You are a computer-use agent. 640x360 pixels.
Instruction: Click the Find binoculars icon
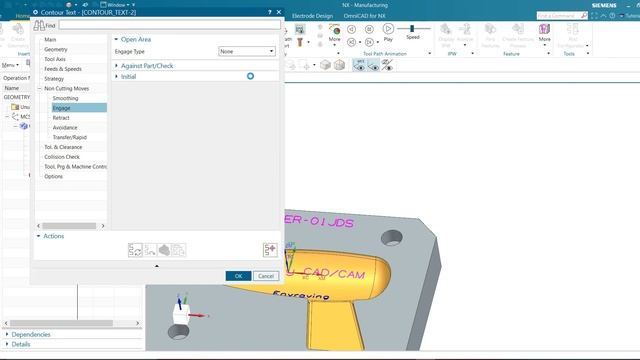(39, 25)
